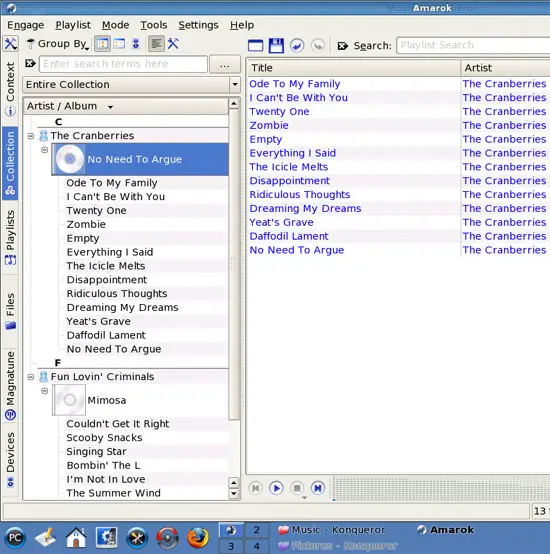Switch to the Context sidebar tab
This screenshot has width=550, height=554.
click(10, 89)
